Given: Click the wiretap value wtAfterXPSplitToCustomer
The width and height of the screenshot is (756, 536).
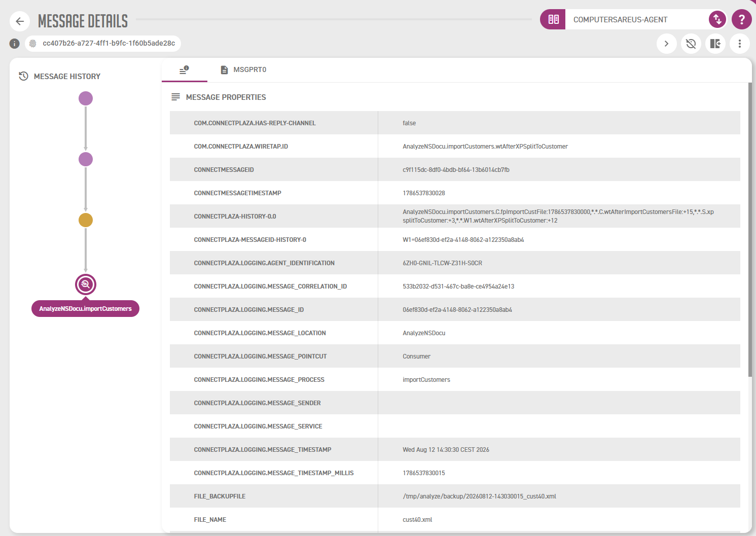Looking at the screenshot, I should (x=485, y=147).
